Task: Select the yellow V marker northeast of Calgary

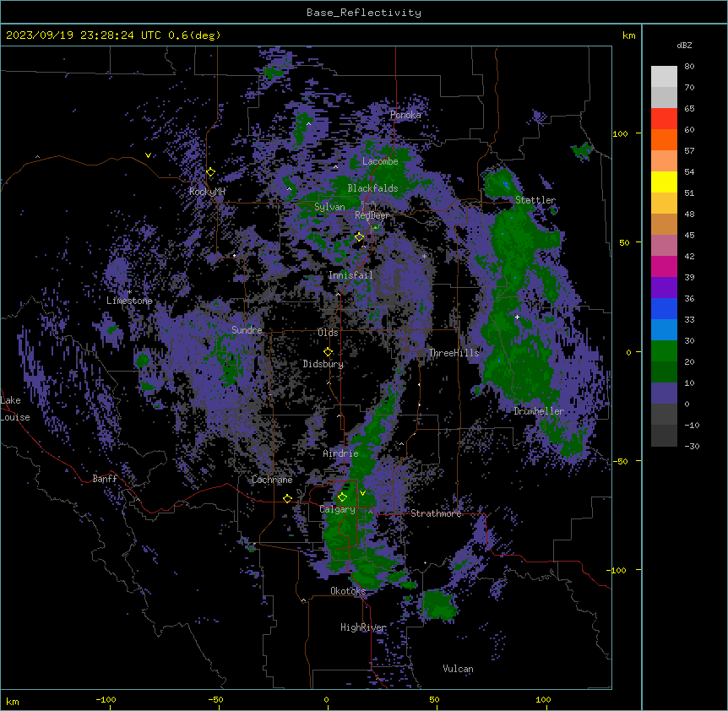Action: (362, 493)
